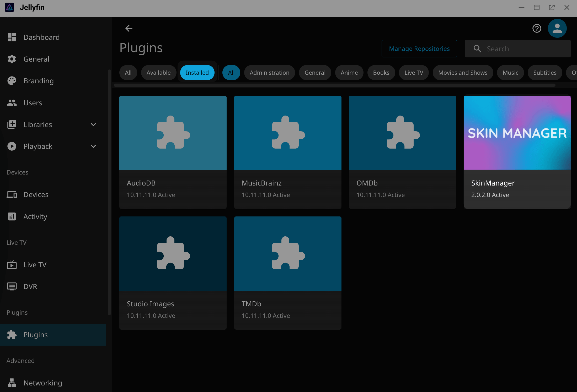Viewport: 577px width, 392px height.
Task: Open Users menu item
Action: coord(53,103)
